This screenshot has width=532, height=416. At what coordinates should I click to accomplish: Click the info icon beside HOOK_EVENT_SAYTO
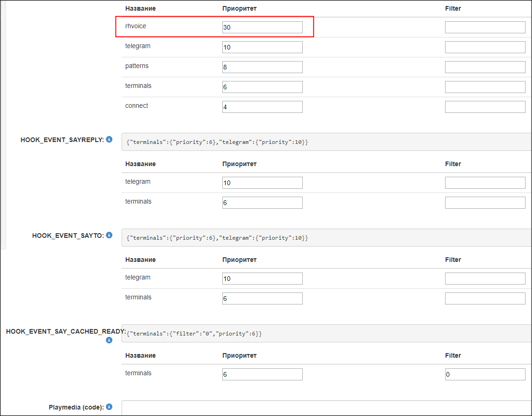(109, 235)
